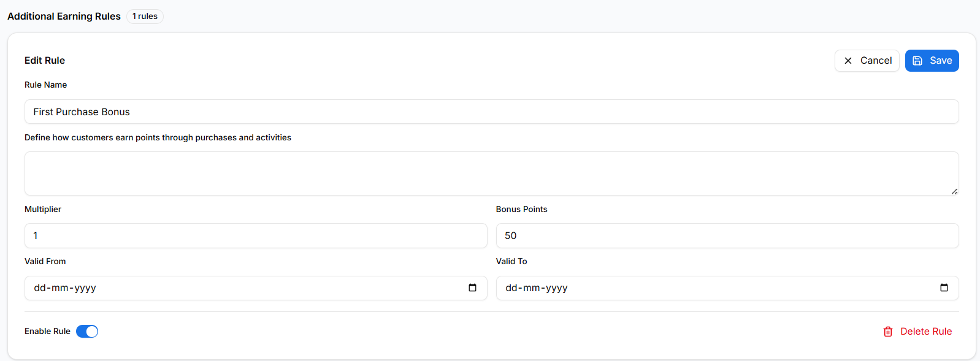Focus the empty description text area
Viewport: 980px width, 361px height.
[491, 173]
